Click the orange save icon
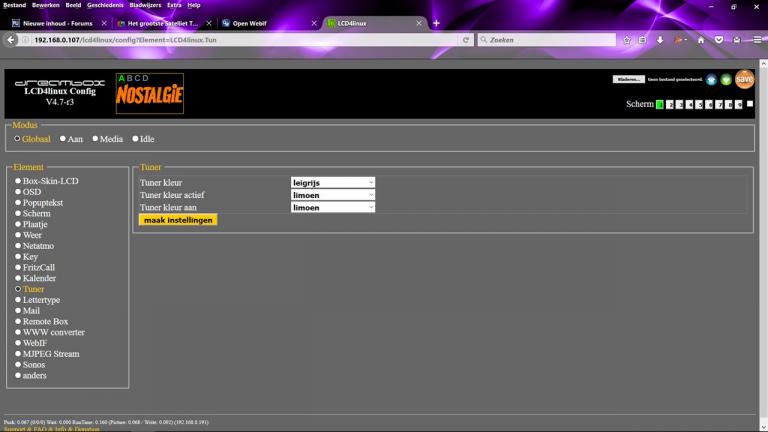This screenshot has height=432, width=768. 744,80
